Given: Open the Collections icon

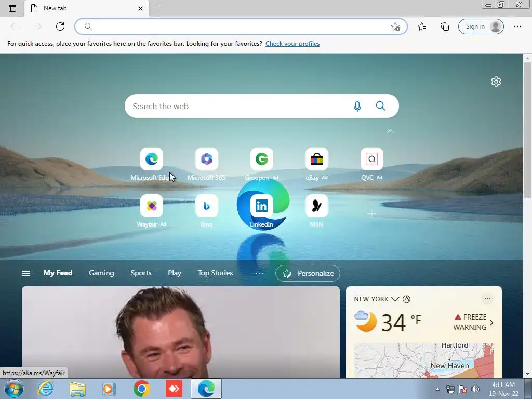Looking at the screenshot, I should tap(445, 26).
